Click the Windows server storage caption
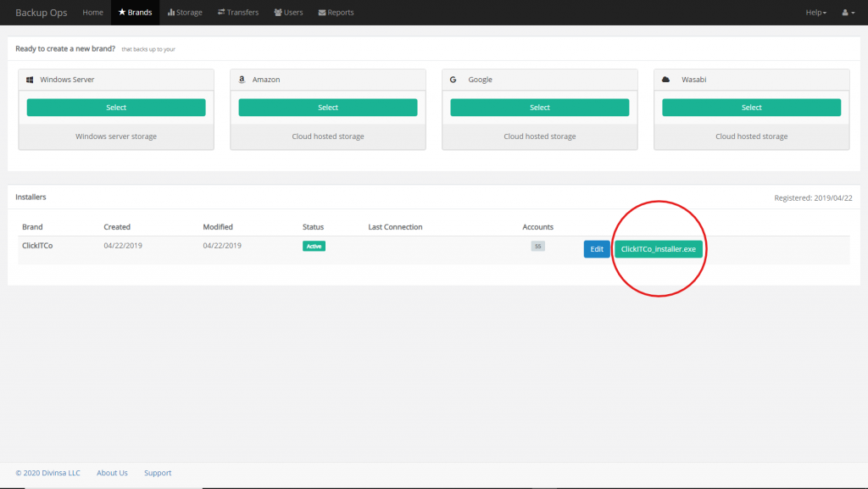This screenshot has width=868, height=489. (x=116, y=136)
